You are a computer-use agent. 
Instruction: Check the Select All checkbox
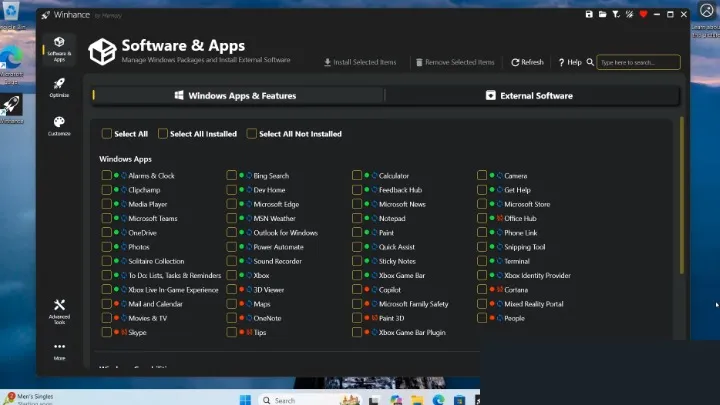[x=107, y=134]
